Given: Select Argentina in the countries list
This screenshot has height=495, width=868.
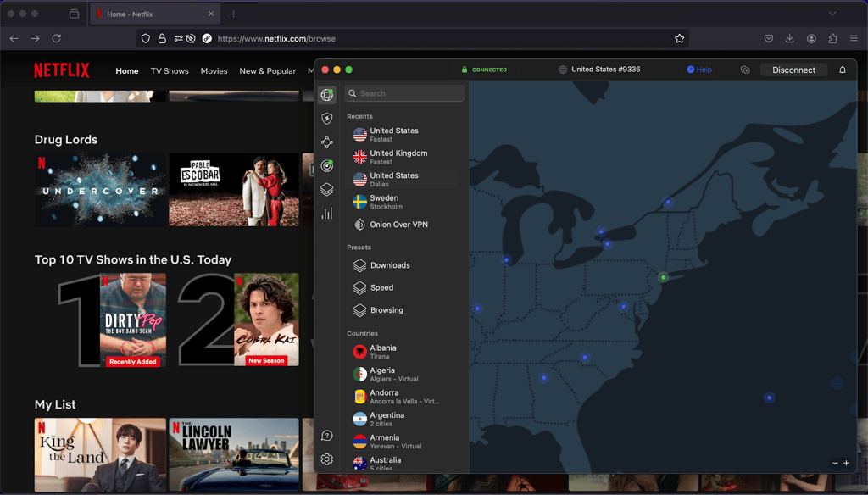Looking at the screenshot, I should click(402, 420).
